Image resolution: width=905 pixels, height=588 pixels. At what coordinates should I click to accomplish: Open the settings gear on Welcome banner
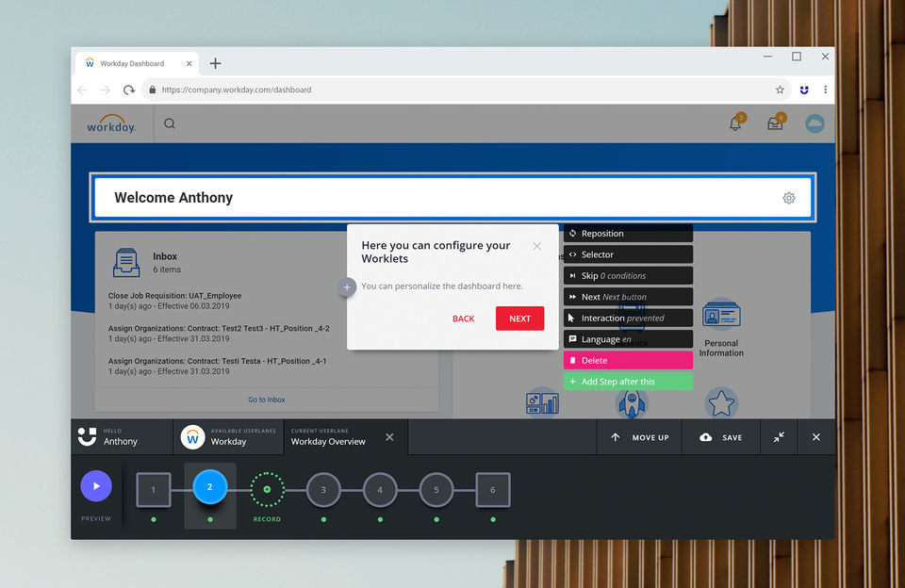click(x=789, y=198)
